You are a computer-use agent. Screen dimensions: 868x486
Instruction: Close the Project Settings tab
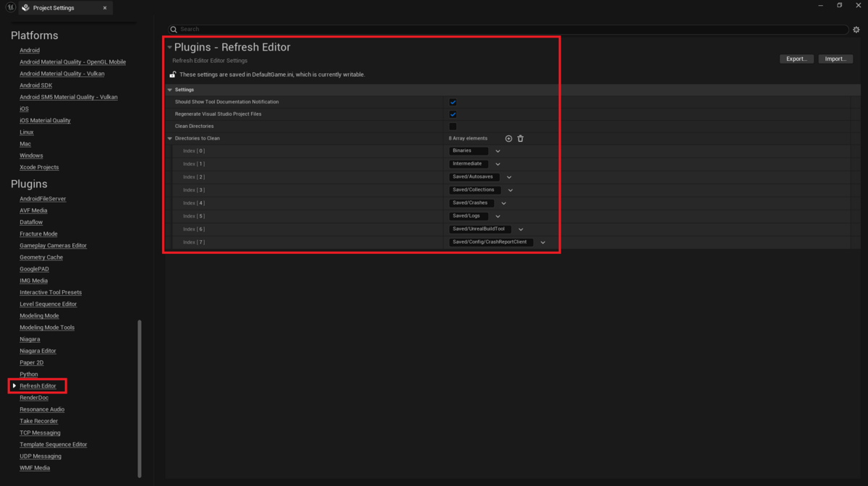pos(104,8)
